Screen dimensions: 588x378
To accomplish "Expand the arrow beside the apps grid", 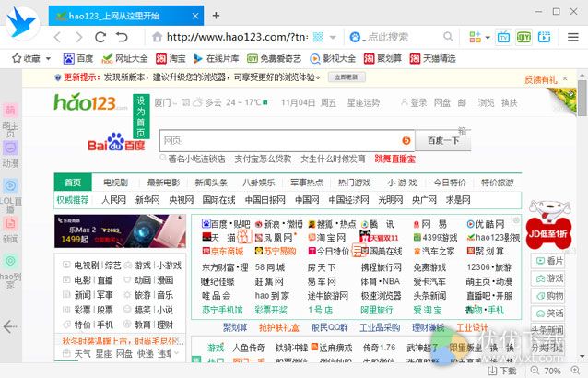I will pyautogui.click(x=488, y=38).
